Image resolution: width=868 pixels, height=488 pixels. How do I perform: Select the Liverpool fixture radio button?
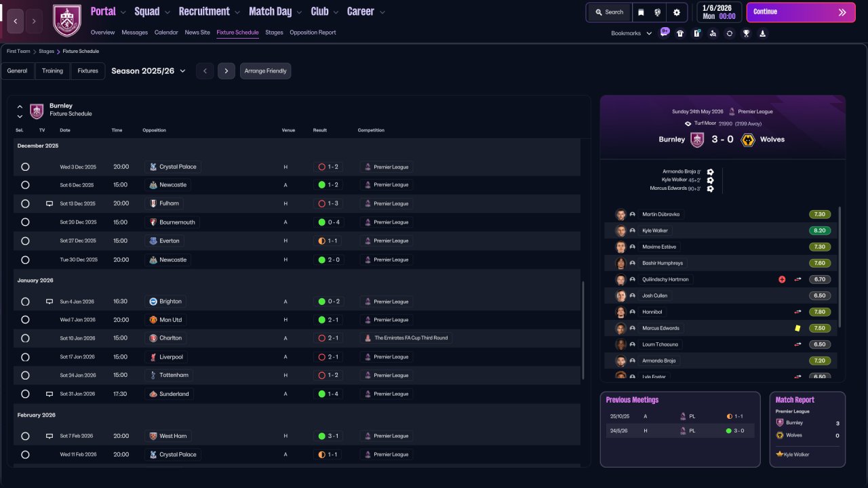[25, 357]
